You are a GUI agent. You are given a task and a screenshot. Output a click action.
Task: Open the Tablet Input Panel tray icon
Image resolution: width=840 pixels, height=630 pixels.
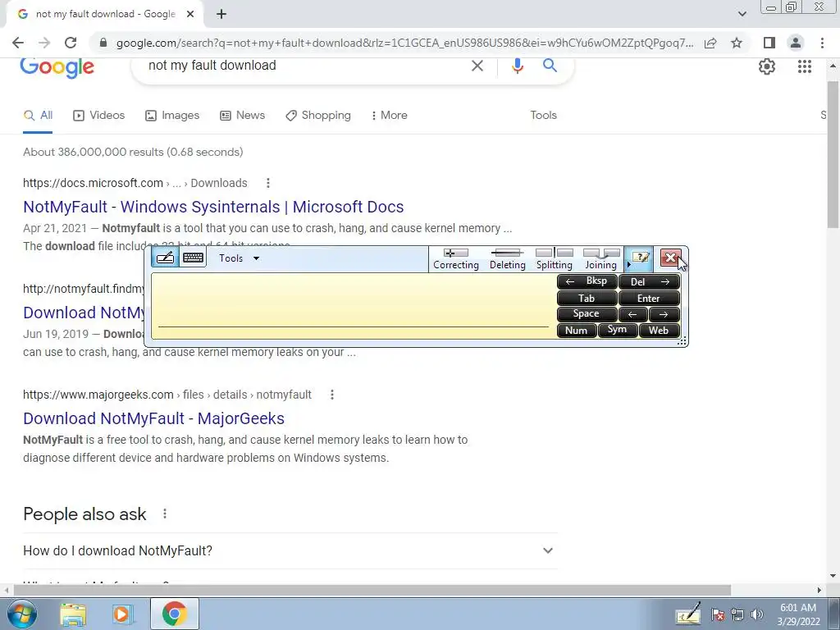(x=688, y=614)
